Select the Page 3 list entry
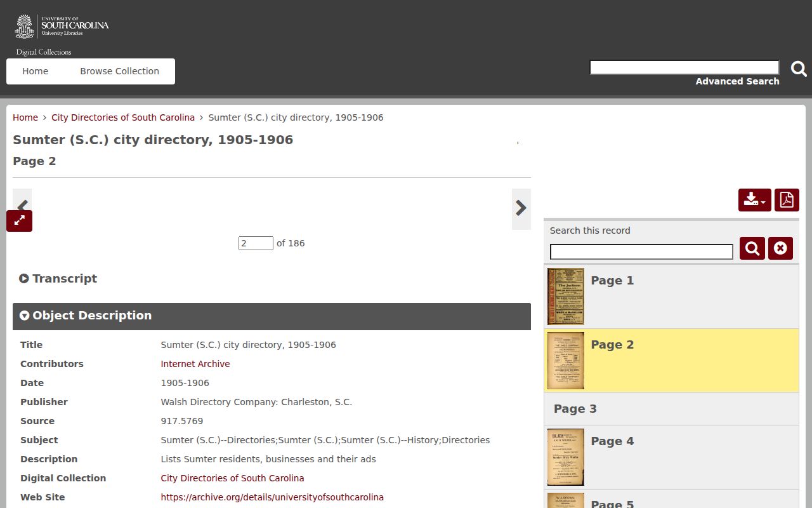The height and width of the screenshot is (508, 812). pos(671,409)
